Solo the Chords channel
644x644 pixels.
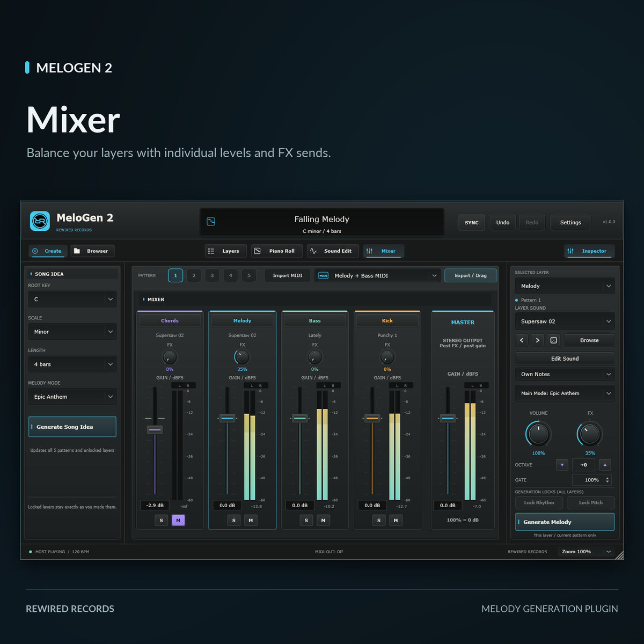161,520
